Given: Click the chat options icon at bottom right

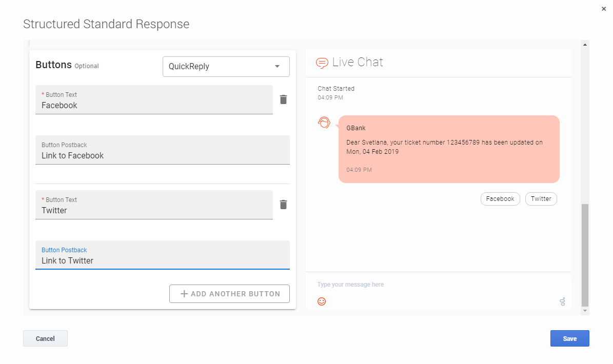Looking at the screenshot, I should [x=562, y=301].
